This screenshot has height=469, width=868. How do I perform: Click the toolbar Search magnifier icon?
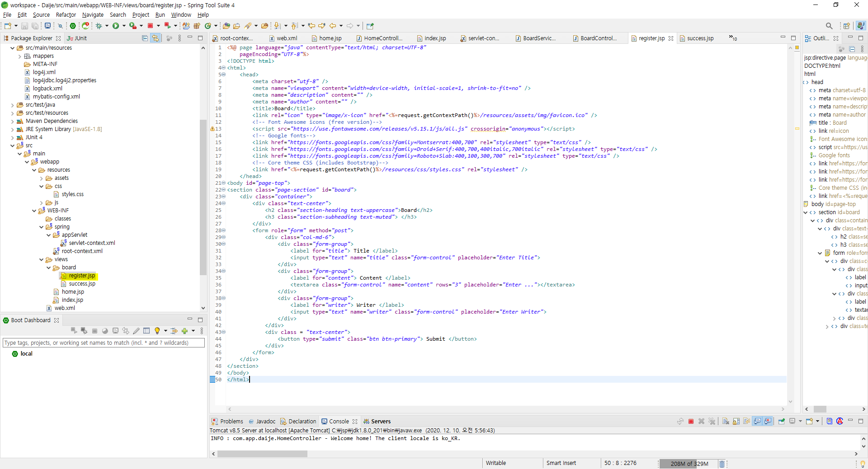click(829, 26)
